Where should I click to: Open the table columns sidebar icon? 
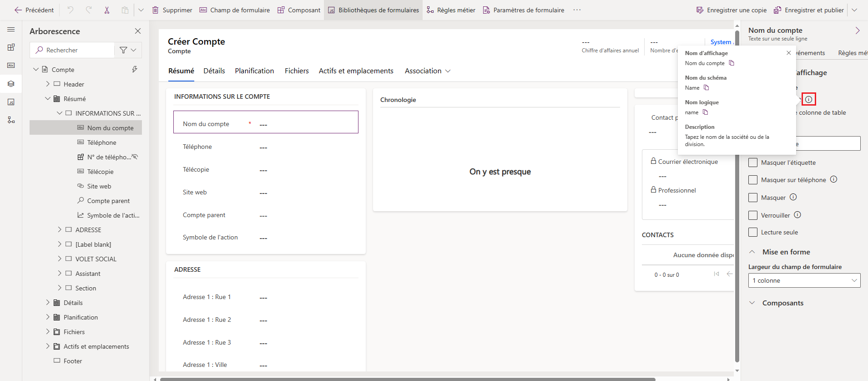[x=11, y=66]
